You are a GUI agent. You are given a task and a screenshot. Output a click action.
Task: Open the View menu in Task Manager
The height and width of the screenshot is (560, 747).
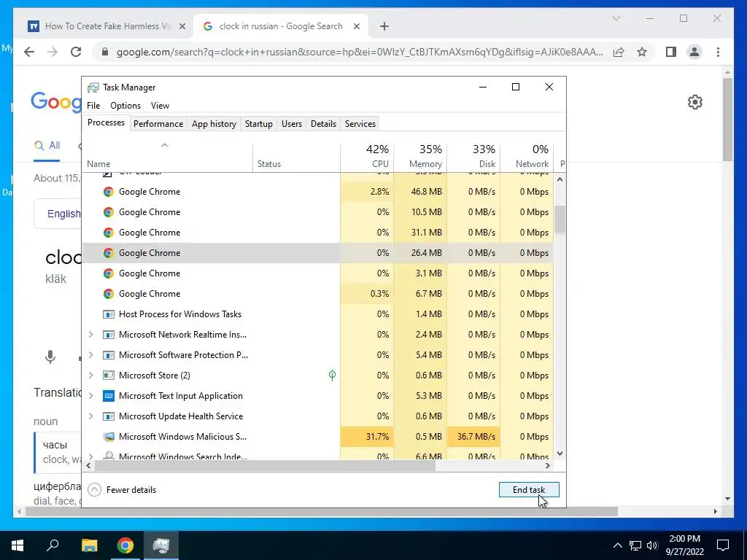160,106
